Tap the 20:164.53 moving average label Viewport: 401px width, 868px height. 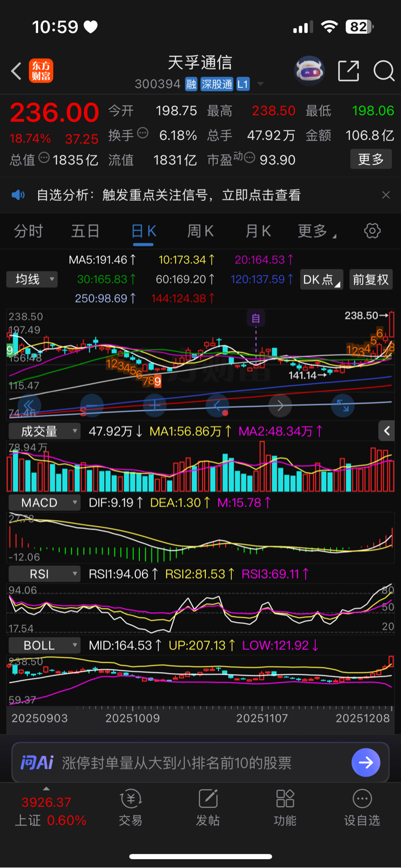(264, 259)
